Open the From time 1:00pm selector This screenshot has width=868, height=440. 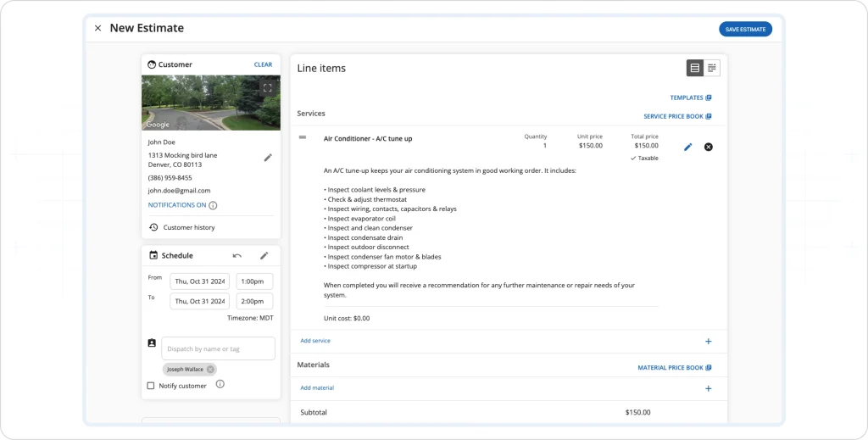coord(254,281)
